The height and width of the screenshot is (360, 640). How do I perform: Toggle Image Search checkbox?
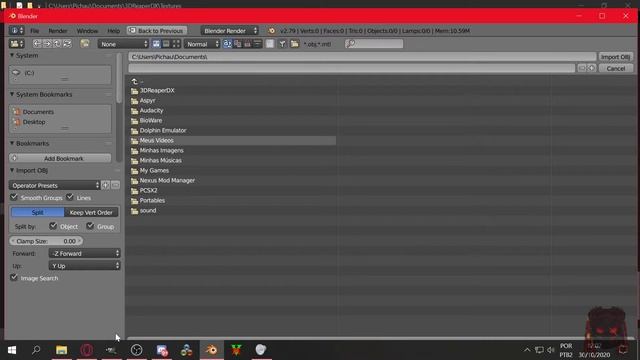(14, 278)
